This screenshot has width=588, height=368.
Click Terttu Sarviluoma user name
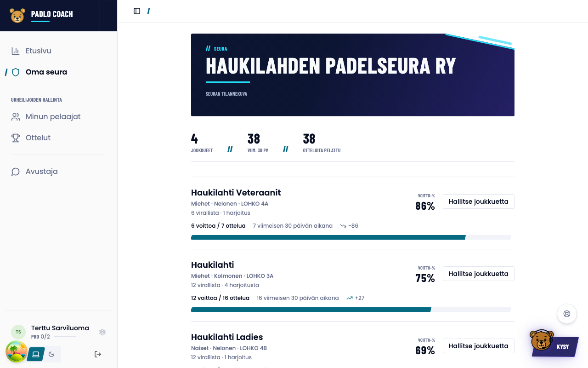[60, 328]
